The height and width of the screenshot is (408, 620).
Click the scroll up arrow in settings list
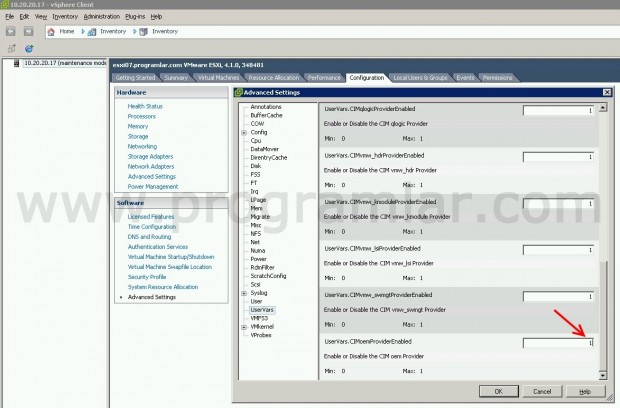tap(603, 107)
